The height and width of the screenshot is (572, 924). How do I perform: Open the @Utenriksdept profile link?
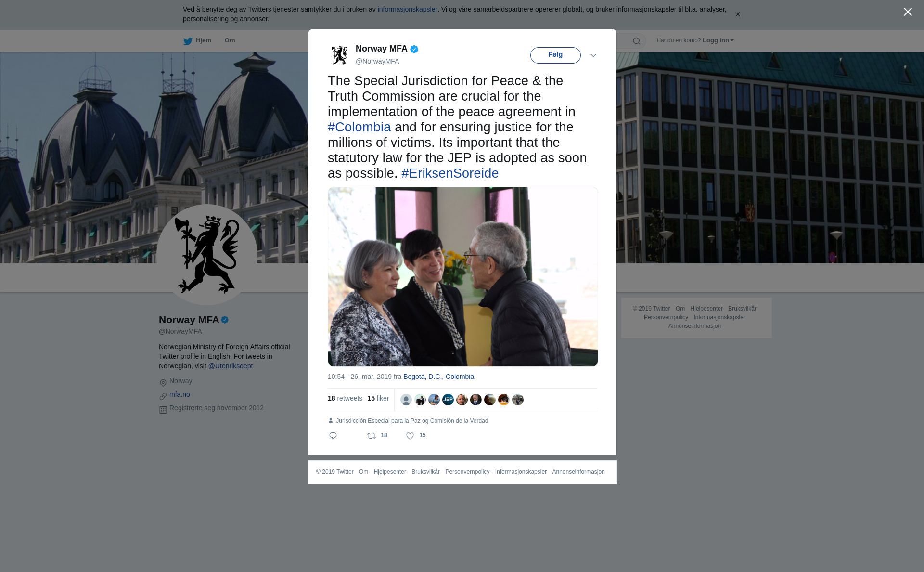click(x=231, y=366)
